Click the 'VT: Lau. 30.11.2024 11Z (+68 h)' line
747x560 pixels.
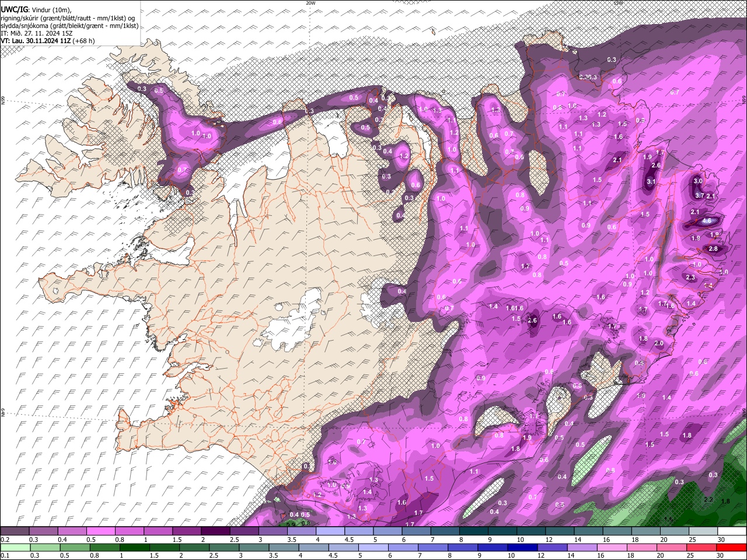48,41
